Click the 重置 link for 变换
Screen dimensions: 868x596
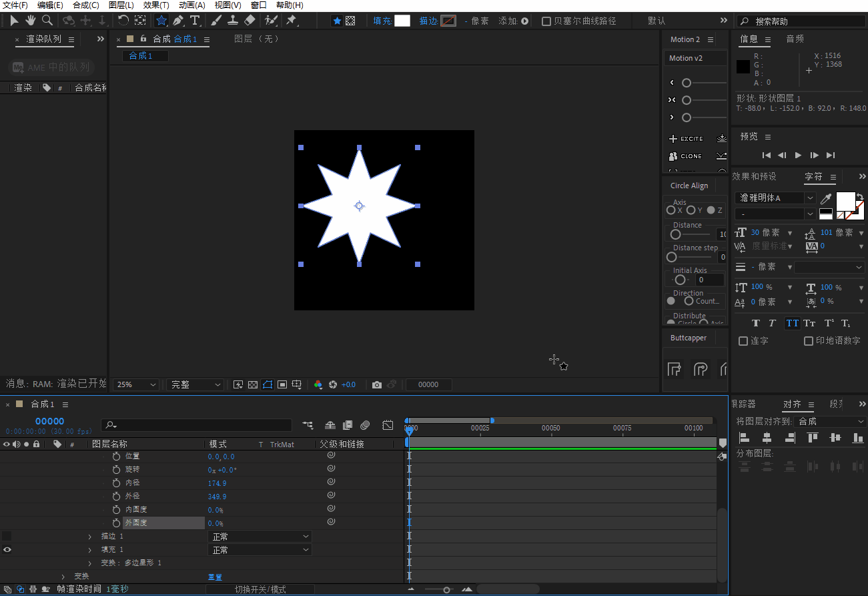click(214, 577)
